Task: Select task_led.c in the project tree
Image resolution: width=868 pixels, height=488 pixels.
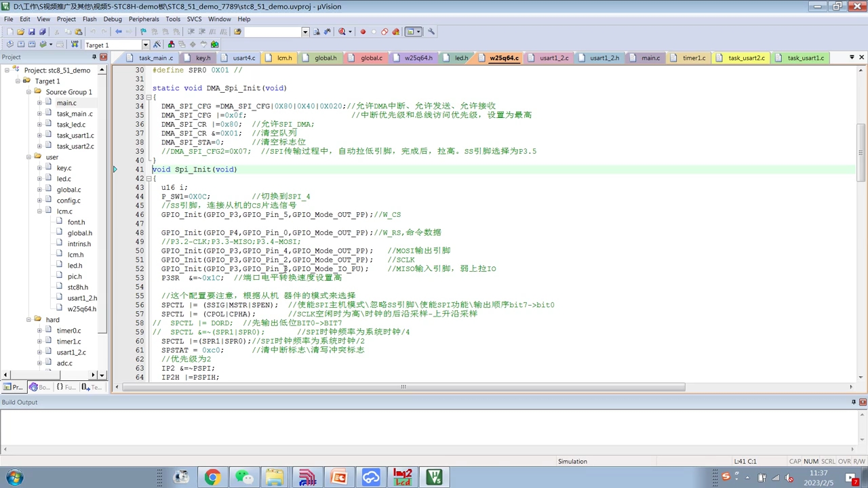Action: 71,124
